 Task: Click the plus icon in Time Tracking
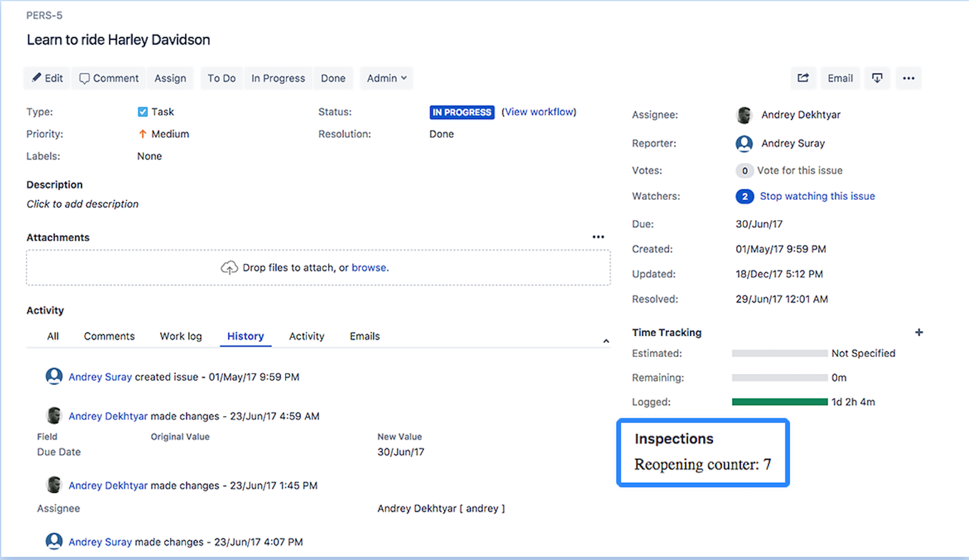919,332
